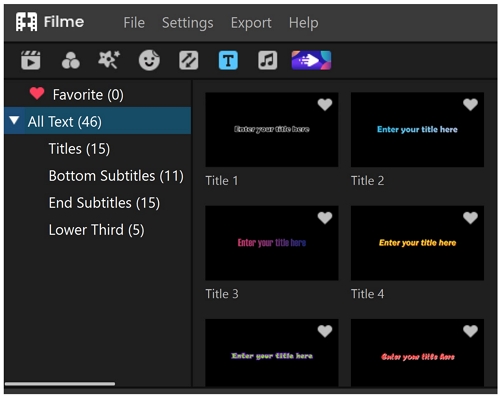
Task: Select Bottom Subtitles (11) category
Action: tap(116, 176)
